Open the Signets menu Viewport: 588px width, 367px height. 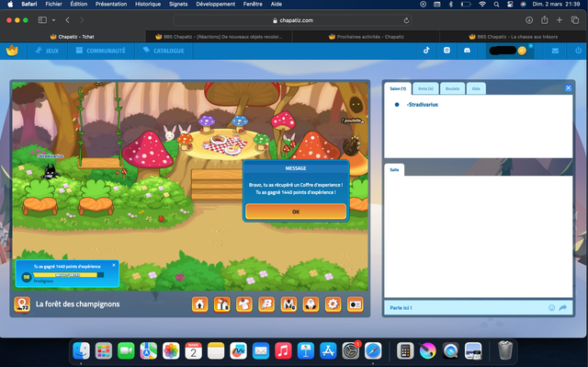click(178, 4)
